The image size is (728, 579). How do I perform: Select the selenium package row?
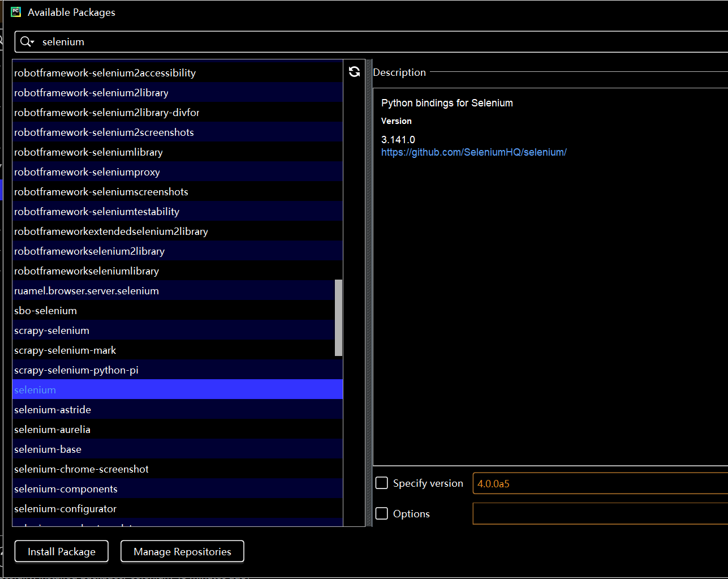pyautogui.click(x=178, y=389)
